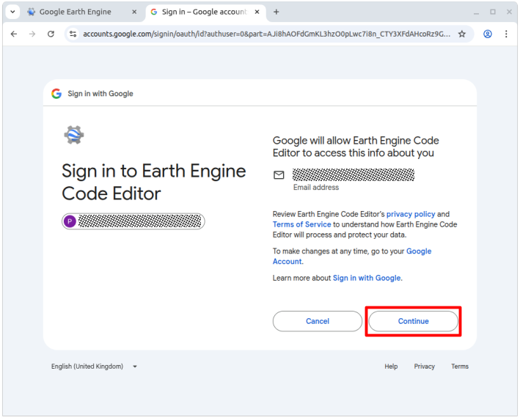The image size is (520, 420).
Task: Click the Continue button
Action: (413, 321)
